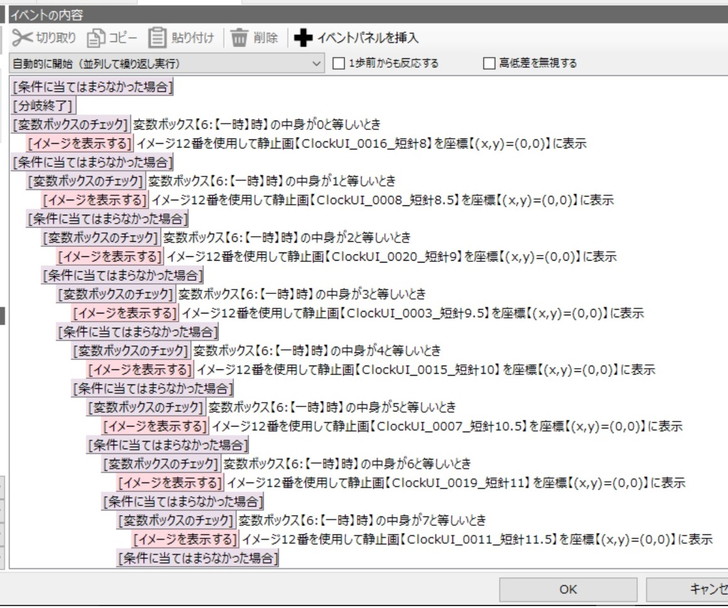Select variable check row for value 5
The width and height of the screenshot is (728, 608).
click(x=272, y=407)
